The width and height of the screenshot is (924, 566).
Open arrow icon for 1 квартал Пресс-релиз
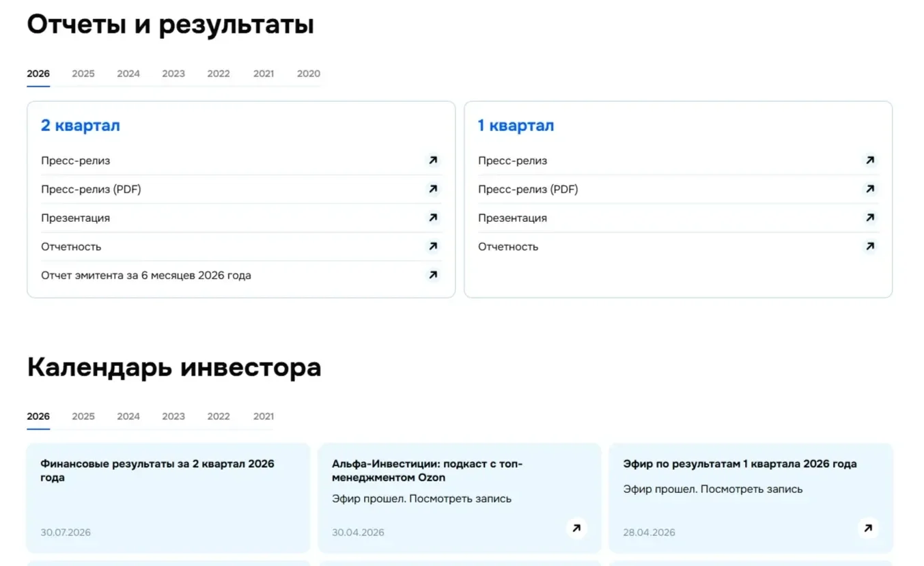pos(869,160)
